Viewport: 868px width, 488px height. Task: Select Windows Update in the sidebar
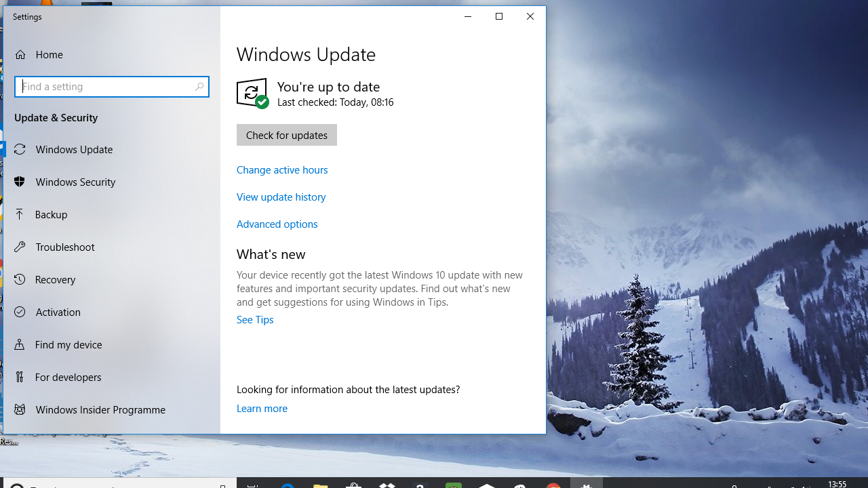(73, 149)
